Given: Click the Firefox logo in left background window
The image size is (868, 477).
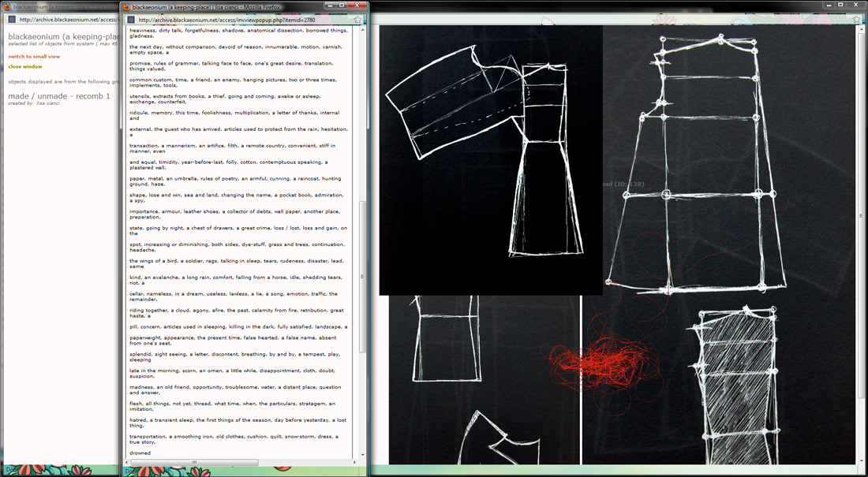Looking at the screenshot, I should tap(8, 6).
